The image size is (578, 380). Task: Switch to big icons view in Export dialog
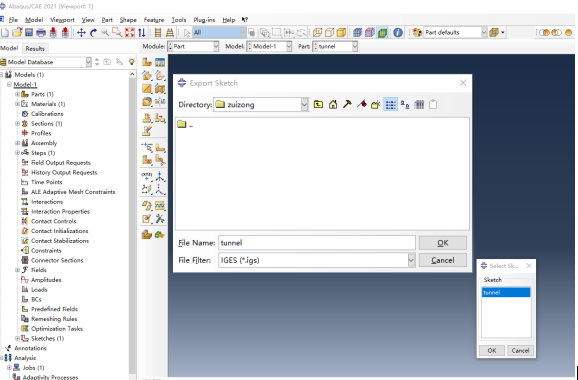click(x=405, y=105)
